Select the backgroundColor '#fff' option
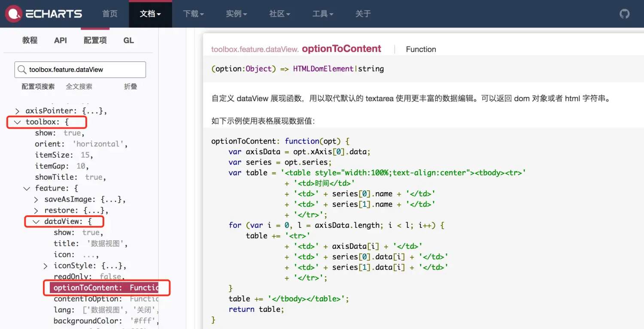Viewport: 644px width, 329px height. tap(106, 321)
